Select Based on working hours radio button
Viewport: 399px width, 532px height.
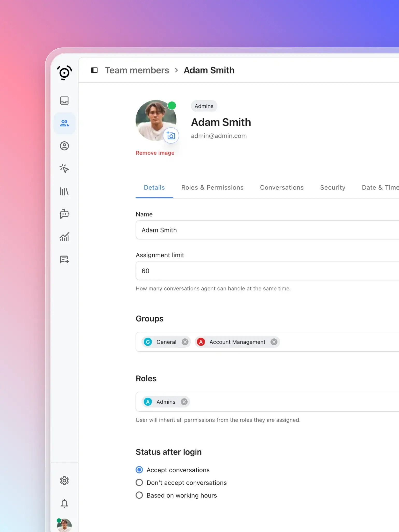139,495
